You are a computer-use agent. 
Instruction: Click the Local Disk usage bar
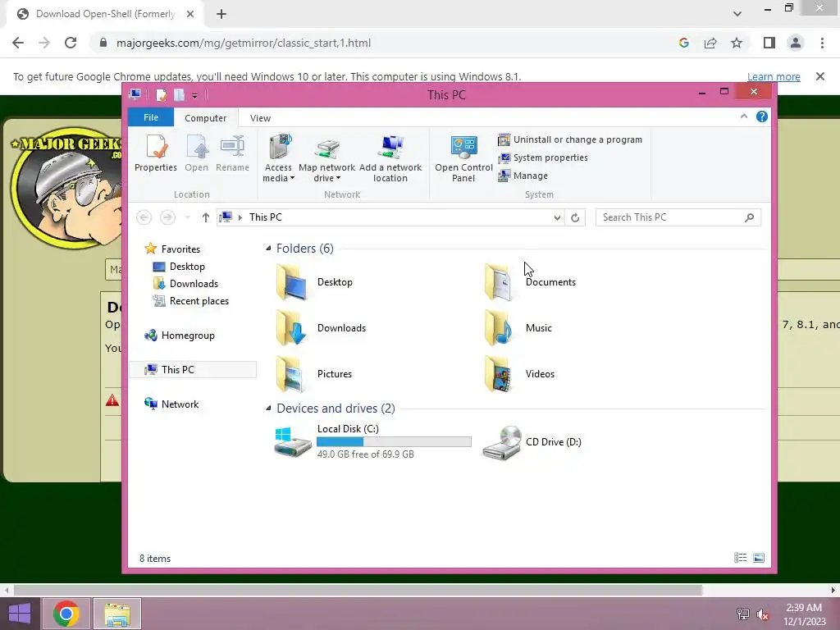click(394, 441)
